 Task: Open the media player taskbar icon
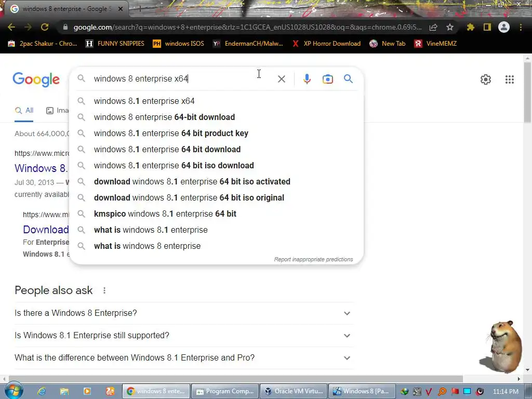(87, 391)
